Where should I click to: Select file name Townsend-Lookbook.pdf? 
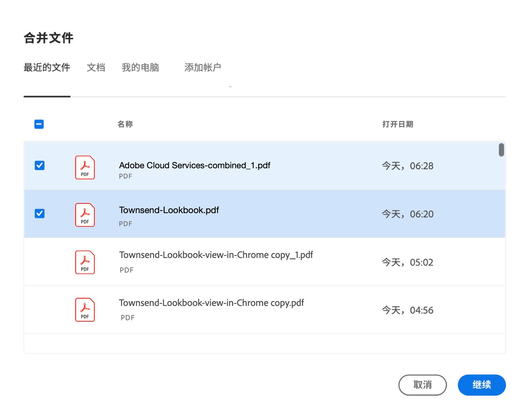[169, 210]
